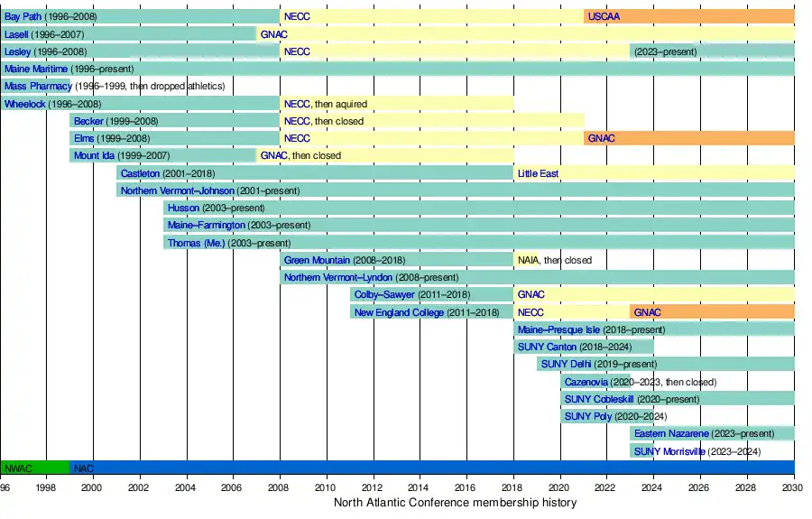
Task: Click the 2018 year label on the axis
Action: coord(513,488)
